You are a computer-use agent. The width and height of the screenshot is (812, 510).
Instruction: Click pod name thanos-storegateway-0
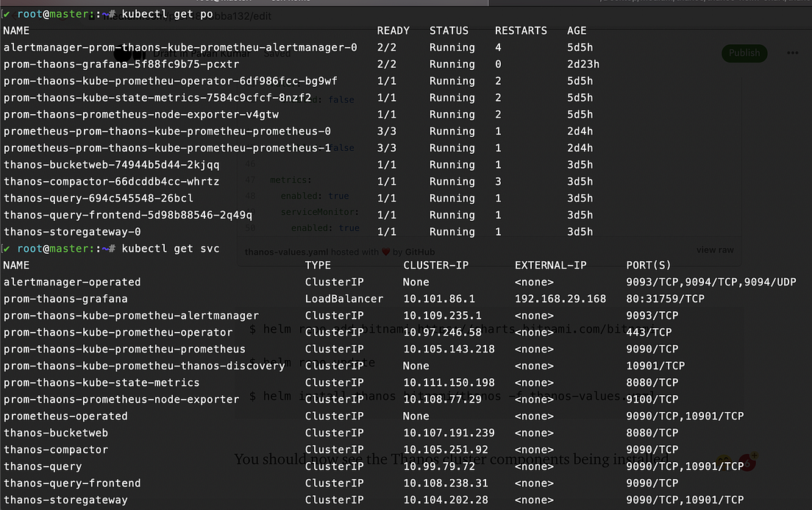(72, 232)
